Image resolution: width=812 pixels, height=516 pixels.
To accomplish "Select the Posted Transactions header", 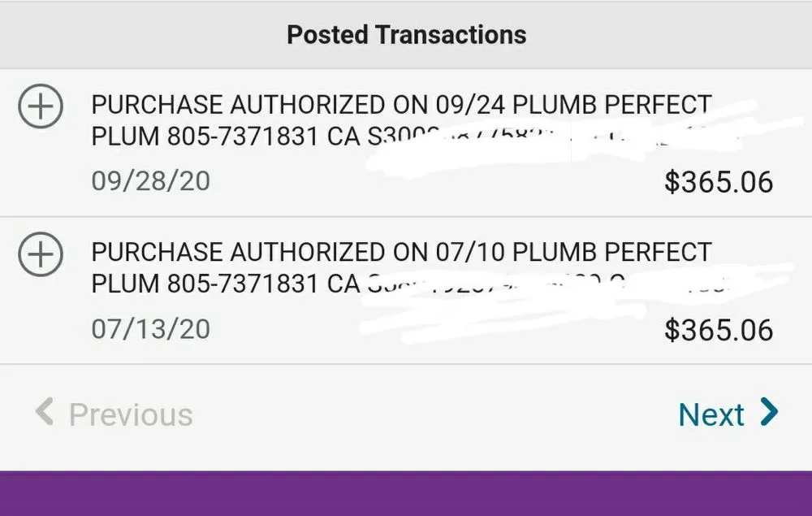I will (405, 34).
